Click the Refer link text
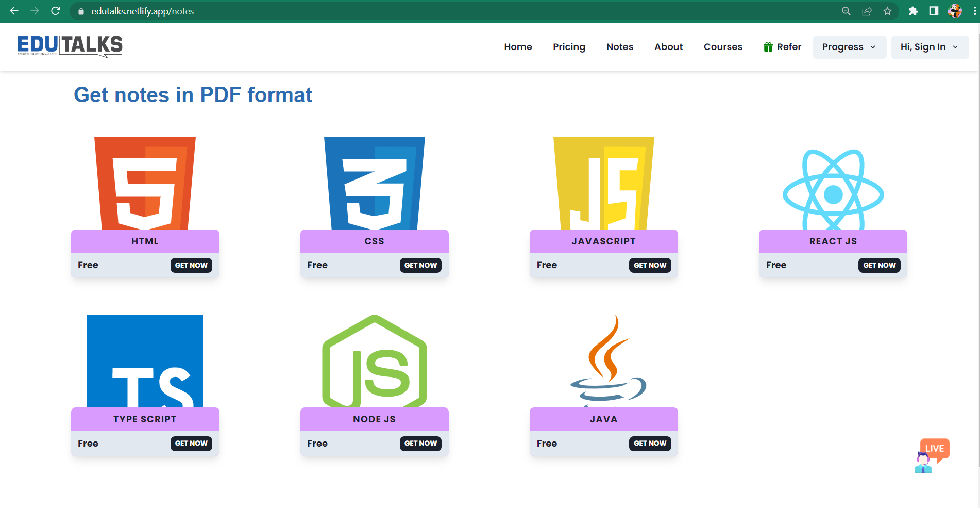This screenshot has width=980, height=508. 789,47
